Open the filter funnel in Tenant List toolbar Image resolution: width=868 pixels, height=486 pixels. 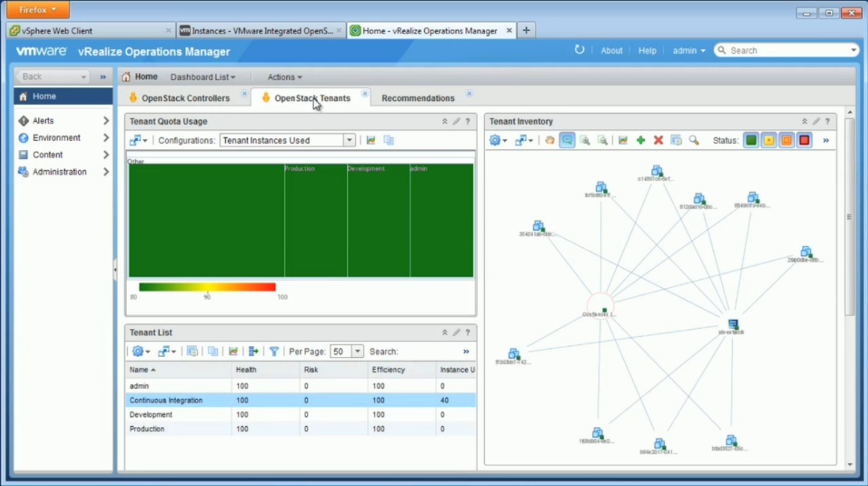coord(274,351)
